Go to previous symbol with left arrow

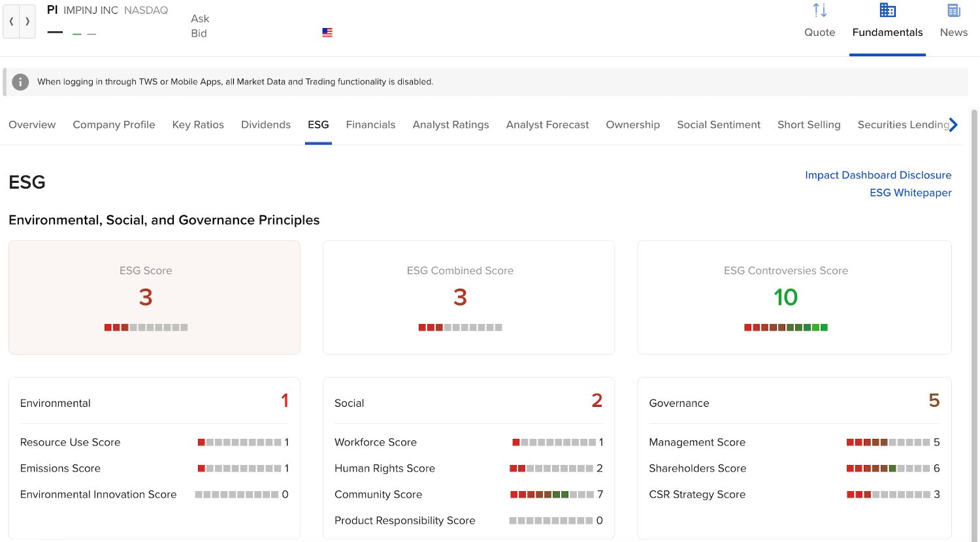point(11,22)
